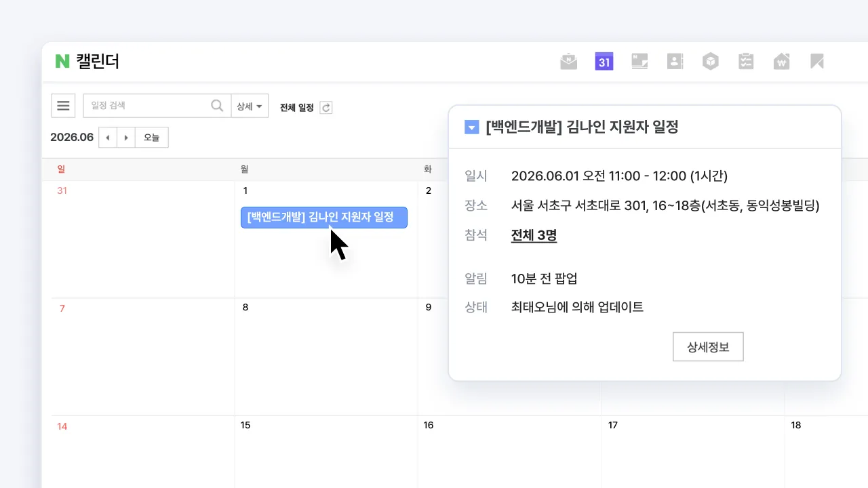Click the search magnifier icon
The height and width of the screenshot is (488, 868).
click(x=217, y=106)
